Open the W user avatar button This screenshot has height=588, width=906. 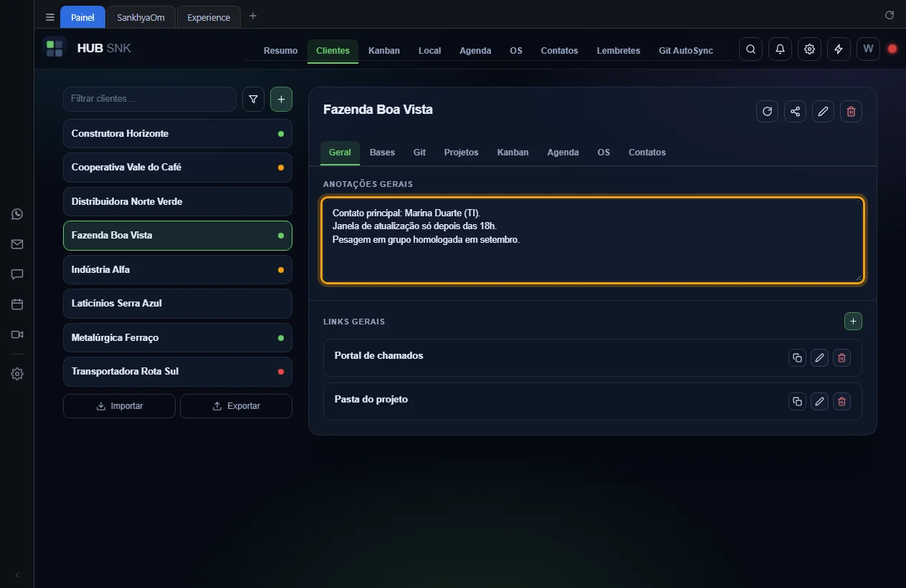[868, 49]
